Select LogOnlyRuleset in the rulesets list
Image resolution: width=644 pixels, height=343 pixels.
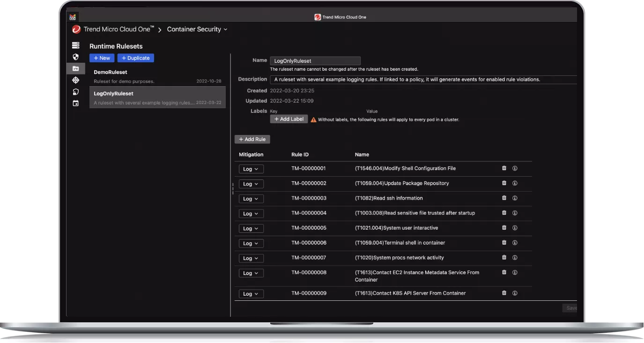coord(157,97)
